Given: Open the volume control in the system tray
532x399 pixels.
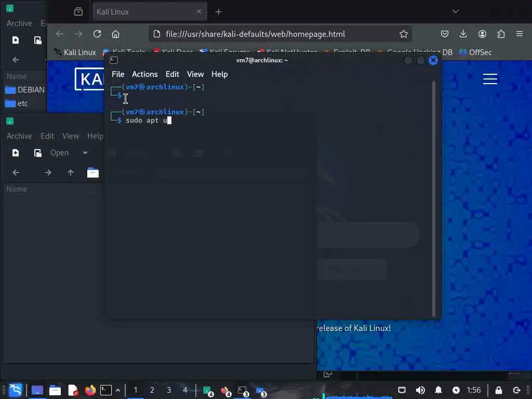Looking at the screenshot, I should [x=420, y=390].
